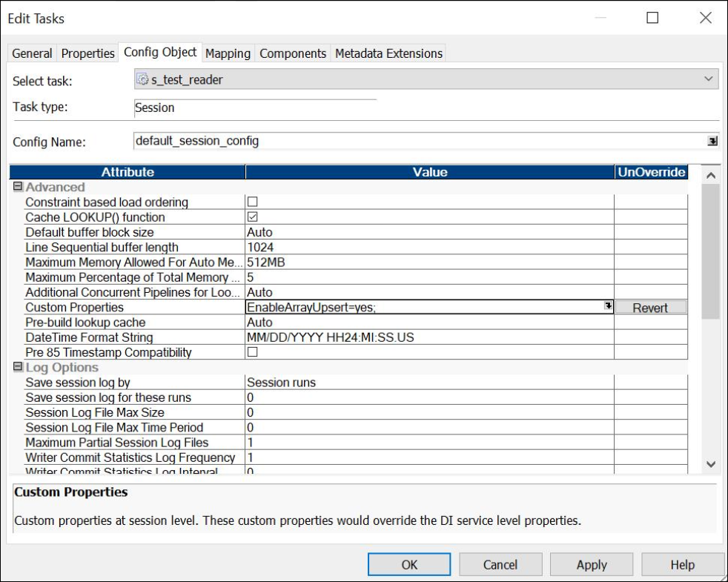Select the Custom Properties attribute row label
The image size is (728, 582).
tap(74, 307)
